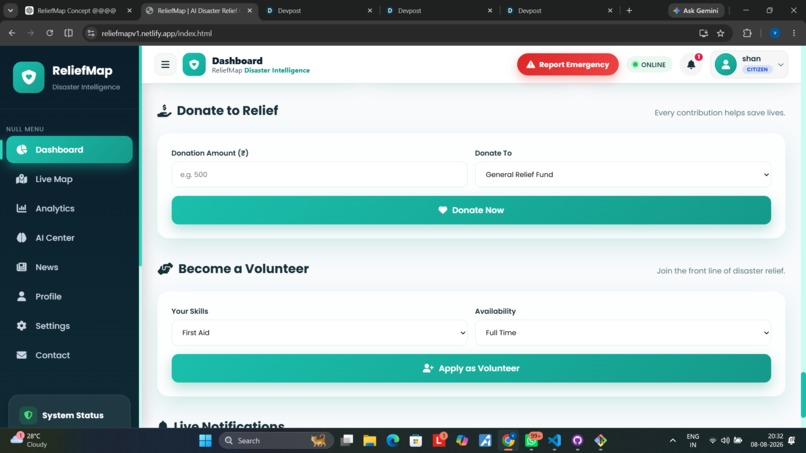The image size is (806, 453).
Task: Open AI Center in sidebar
Action: [x=69, y=238]
